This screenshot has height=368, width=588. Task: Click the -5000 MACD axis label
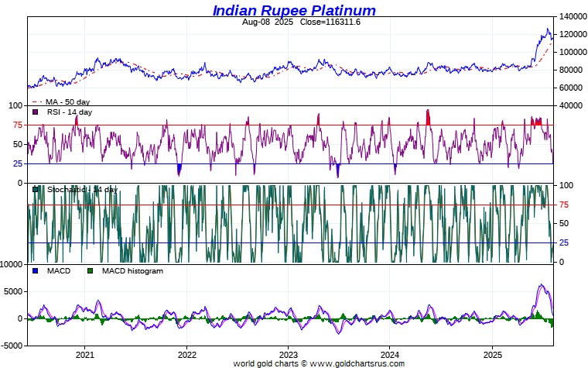(x=12, y=346)
